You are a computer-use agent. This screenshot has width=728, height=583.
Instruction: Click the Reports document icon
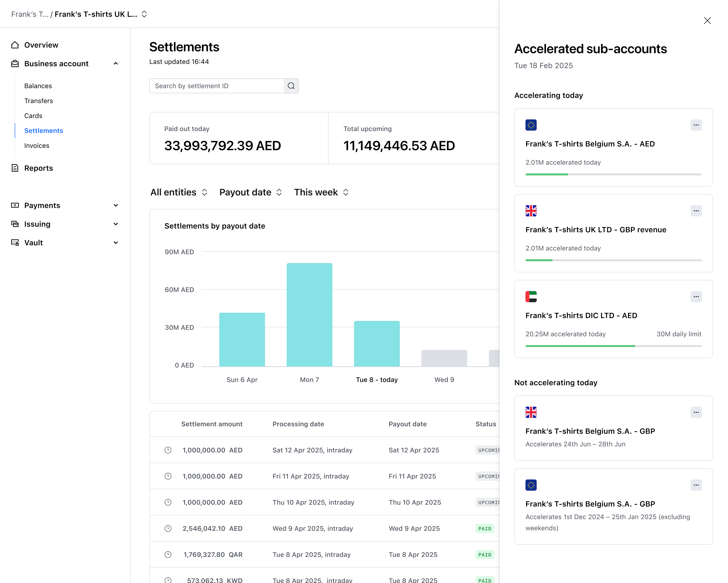tap(15, 168)
